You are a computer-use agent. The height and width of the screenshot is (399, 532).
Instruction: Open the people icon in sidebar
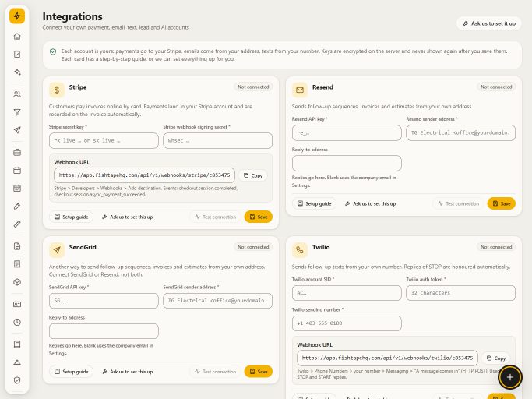coord(17,94)
